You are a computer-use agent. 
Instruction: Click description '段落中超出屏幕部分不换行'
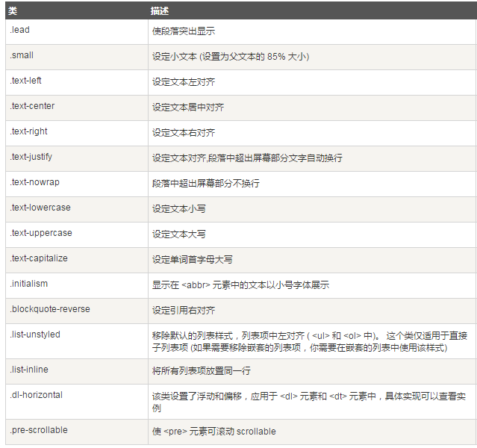[x=205, y=184]
